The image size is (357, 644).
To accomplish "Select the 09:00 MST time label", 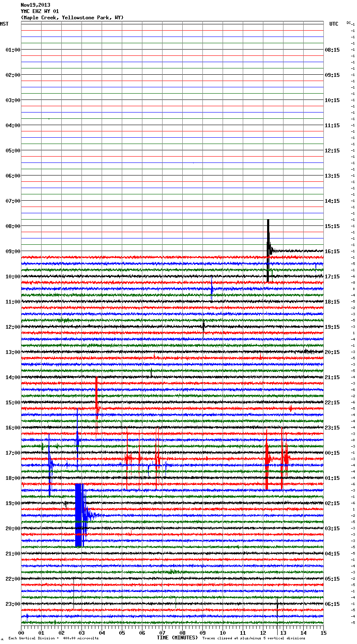I will (x=13, y=251).
